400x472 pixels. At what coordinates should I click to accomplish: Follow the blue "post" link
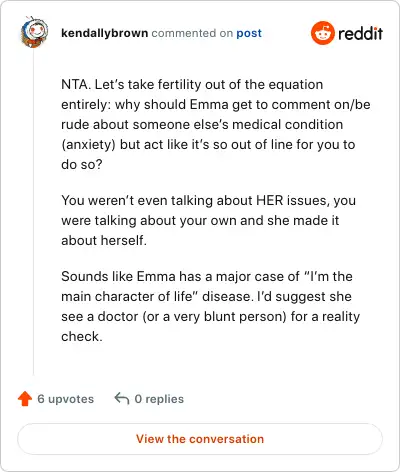tap(249, 33)
